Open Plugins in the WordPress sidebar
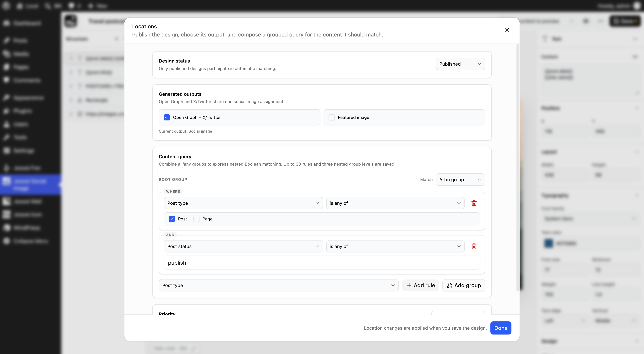This screenshot has width=644, height=354. (x=23, y=111)
